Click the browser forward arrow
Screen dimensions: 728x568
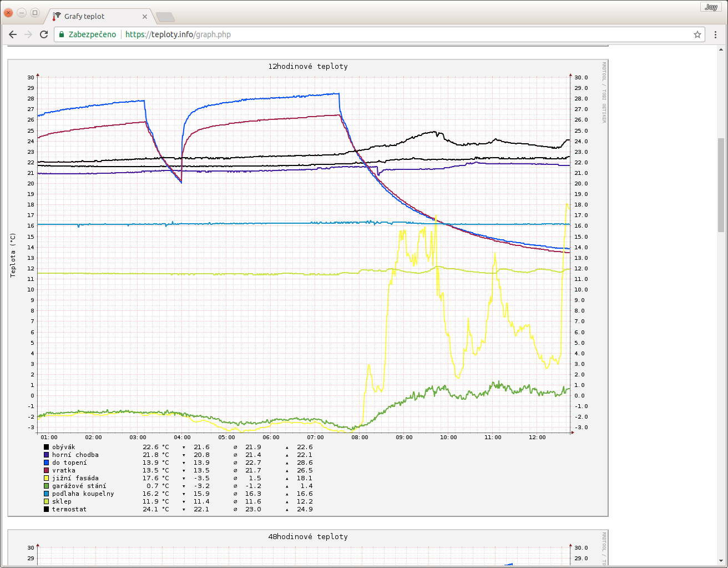(x=28, y=34)
